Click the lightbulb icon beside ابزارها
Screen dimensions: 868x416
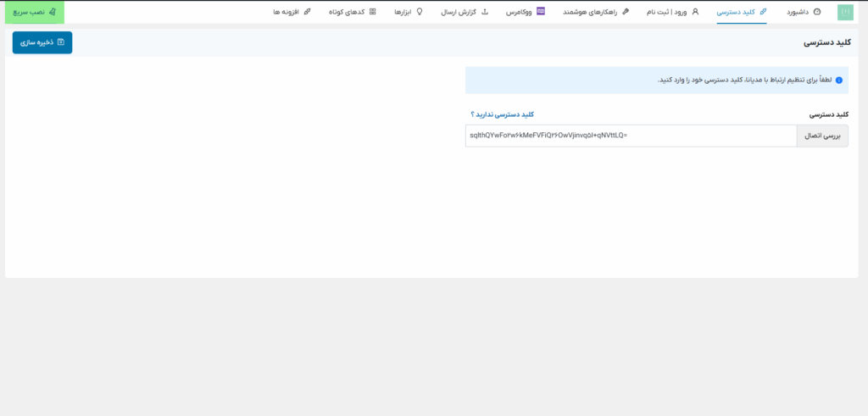(419, 12)
